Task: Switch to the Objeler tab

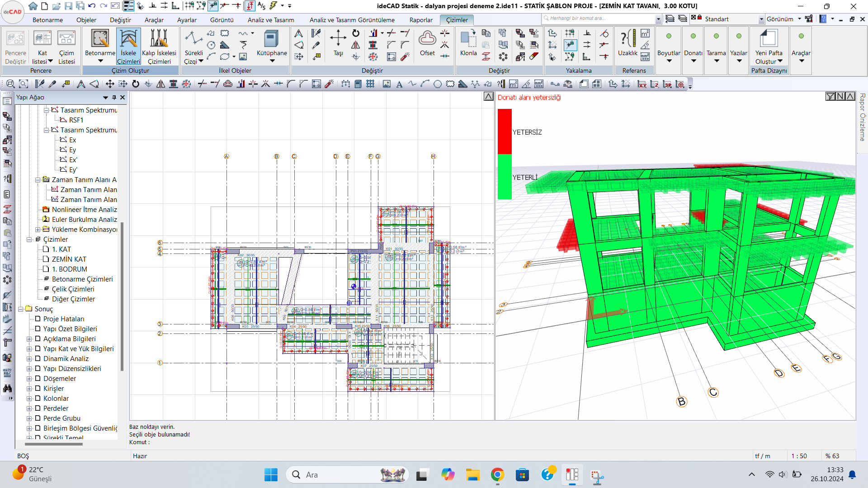Action: [x=86, y=20]
